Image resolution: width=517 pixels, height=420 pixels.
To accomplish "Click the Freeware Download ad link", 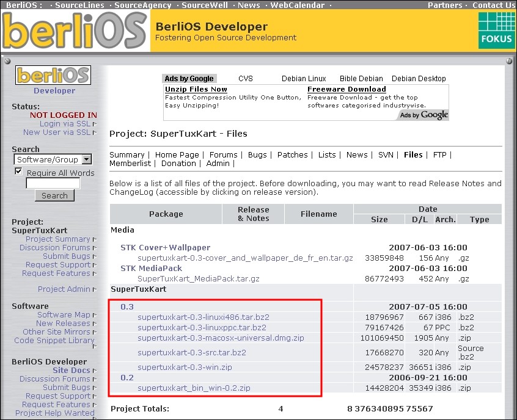I will [x=346, y=89].
